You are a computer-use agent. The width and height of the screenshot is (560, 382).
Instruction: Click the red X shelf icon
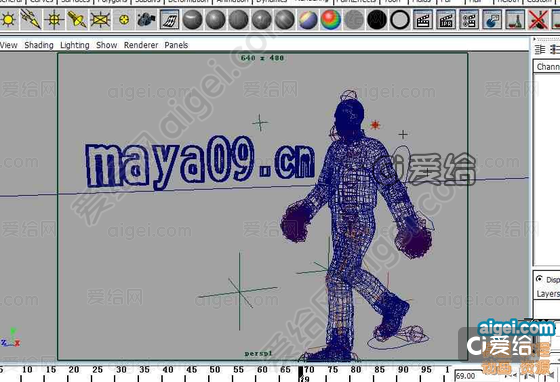coord(539,19)
